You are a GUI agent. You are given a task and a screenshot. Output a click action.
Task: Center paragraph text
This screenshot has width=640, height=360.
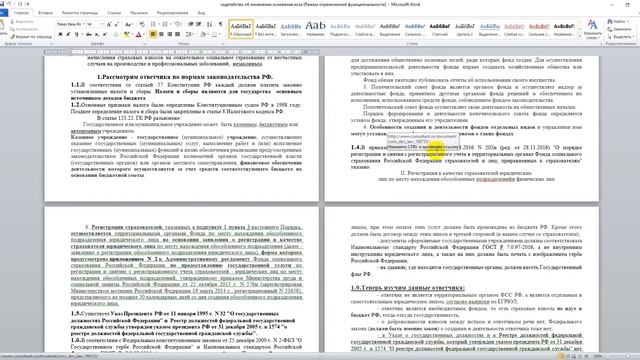tap(161, 34)
